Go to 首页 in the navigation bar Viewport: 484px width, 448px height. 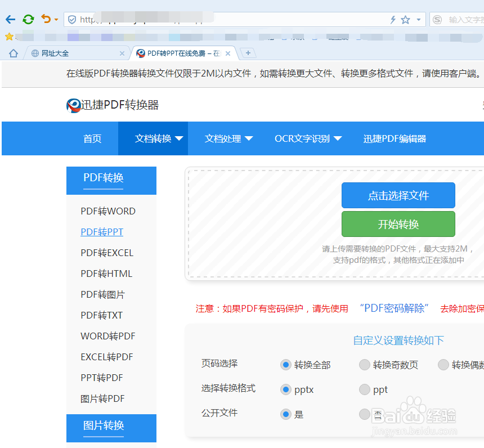(x=92, y=138)
